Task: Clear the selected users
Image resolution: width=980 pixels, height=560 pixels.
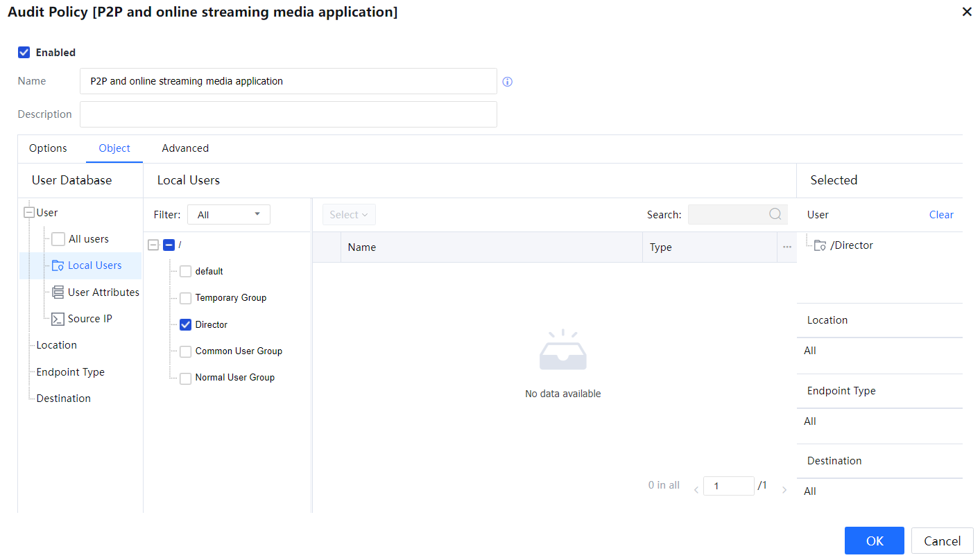Action: coord(940,215)
